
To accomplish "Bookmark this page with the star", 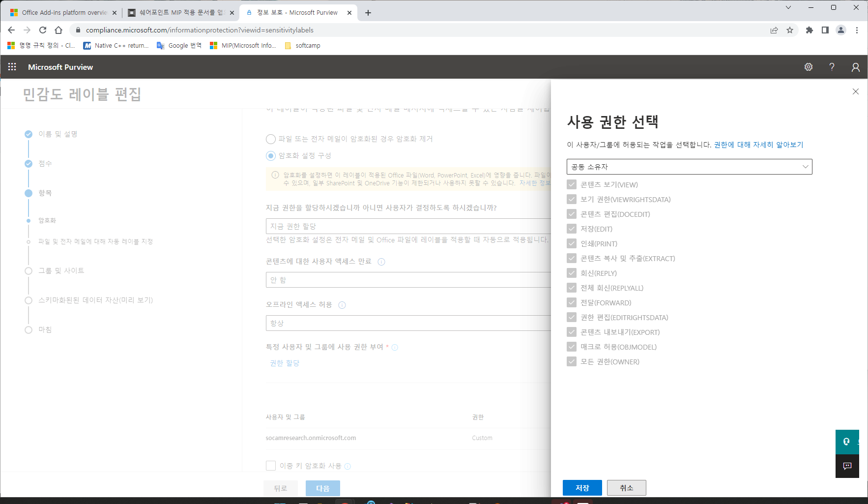I will click(790, 30).
